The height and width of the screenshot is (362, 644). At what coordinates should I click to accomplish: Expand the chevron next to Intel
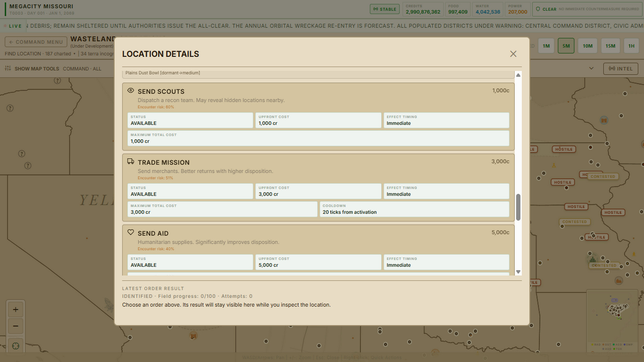[x=591, y=68]
